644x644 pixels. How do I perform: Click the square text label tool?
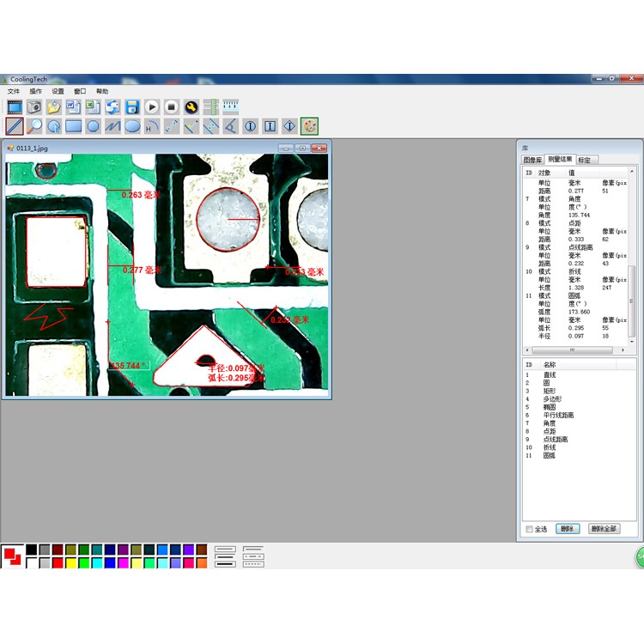[270, 126]
